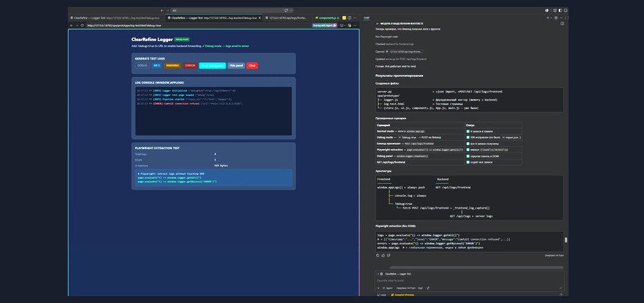Click the chat icon in command center
Screen dimensions: 644x303
pyautogui.click(x=286, y=10)
